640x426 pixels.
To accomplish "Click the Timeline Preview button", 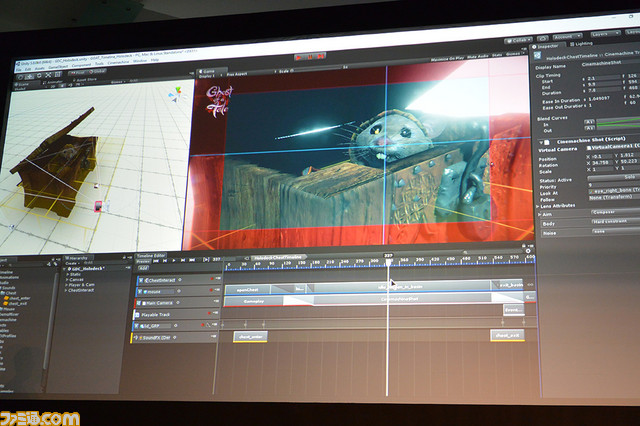I will (143, 261).
